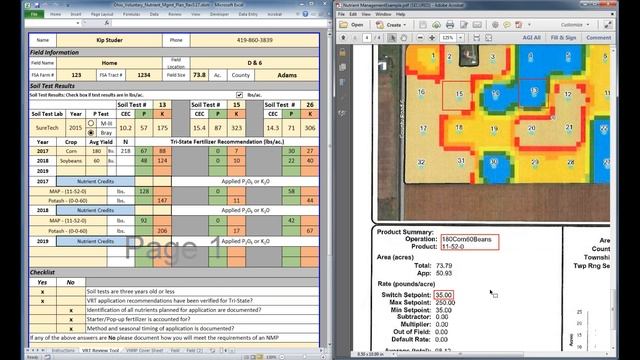Viewport: 640px width, 360px height.
Task: Choose the Select tool arrow in Acrobat
Action: click(392, 38)
